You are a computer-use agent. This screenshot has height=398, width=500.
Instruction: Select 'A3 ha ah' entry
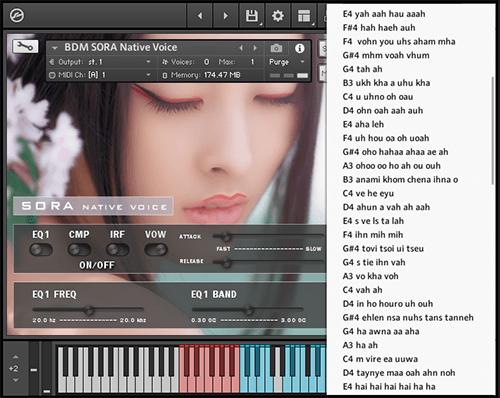point(360,345)
